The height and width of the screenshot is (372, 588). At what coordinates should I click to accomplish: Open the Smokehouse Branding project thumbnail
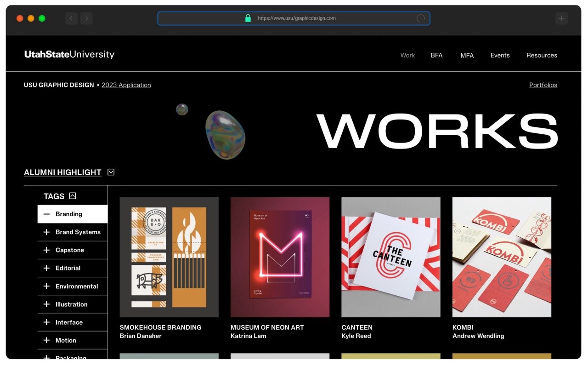(x=169, y=257)
